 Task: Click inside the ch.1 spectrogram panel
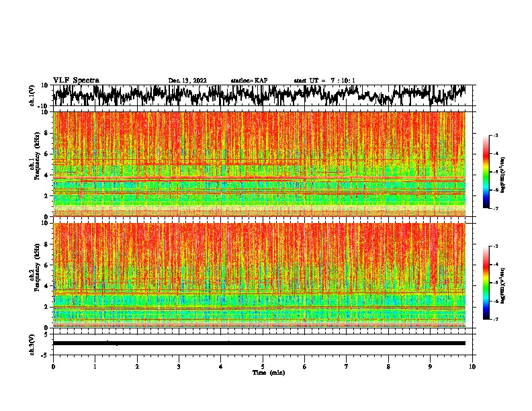(x=259, y=164)
